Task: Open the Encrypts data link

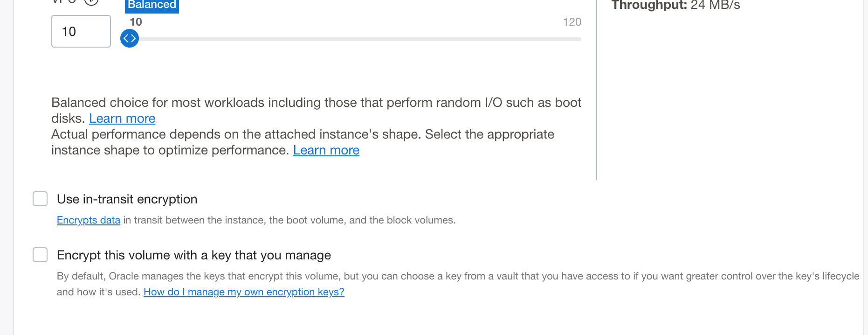Action: [89, 220]
